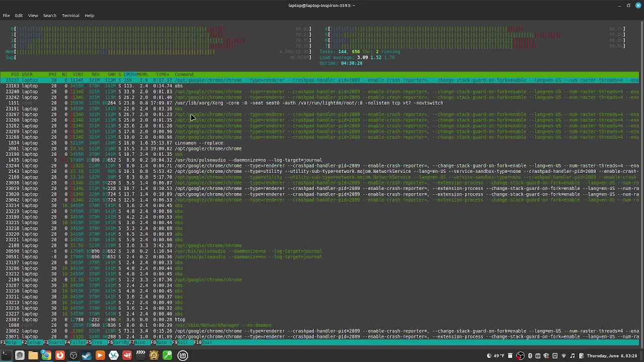Open the shield security tray icon
The width and height of the screenshot is (644, 362).
pyautogui.click(x=546, y=355)
